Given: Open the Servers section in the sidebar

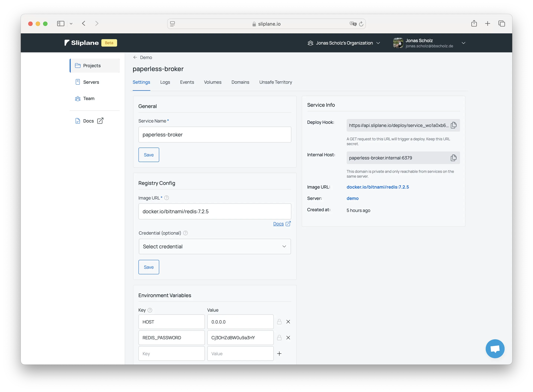Looking at the screenshot, I should 91,82.
